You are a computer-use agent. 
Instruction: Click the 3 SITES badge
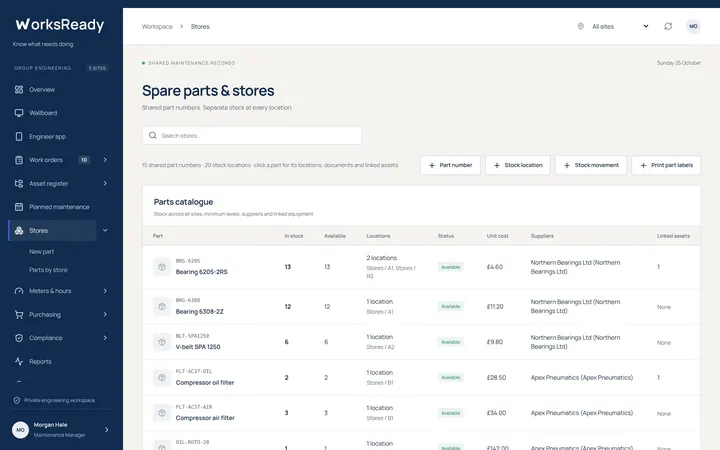[97, 68]
